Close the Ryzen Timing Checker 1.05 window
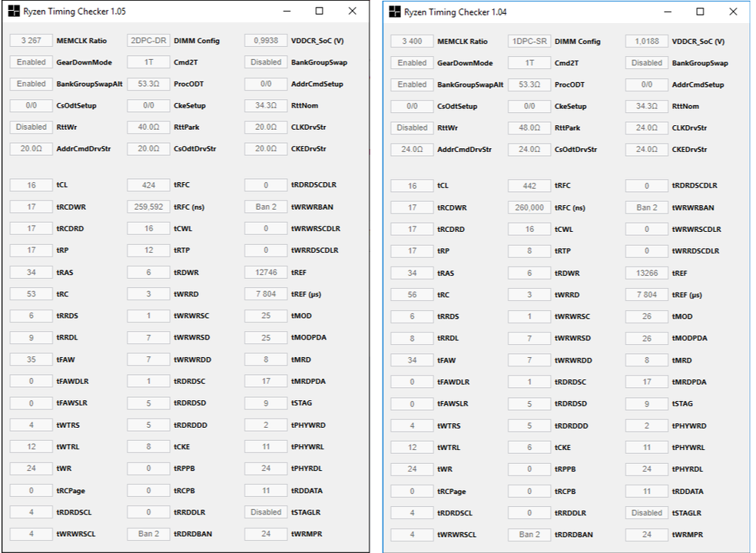The image size is (756, 553). point(353,11)
